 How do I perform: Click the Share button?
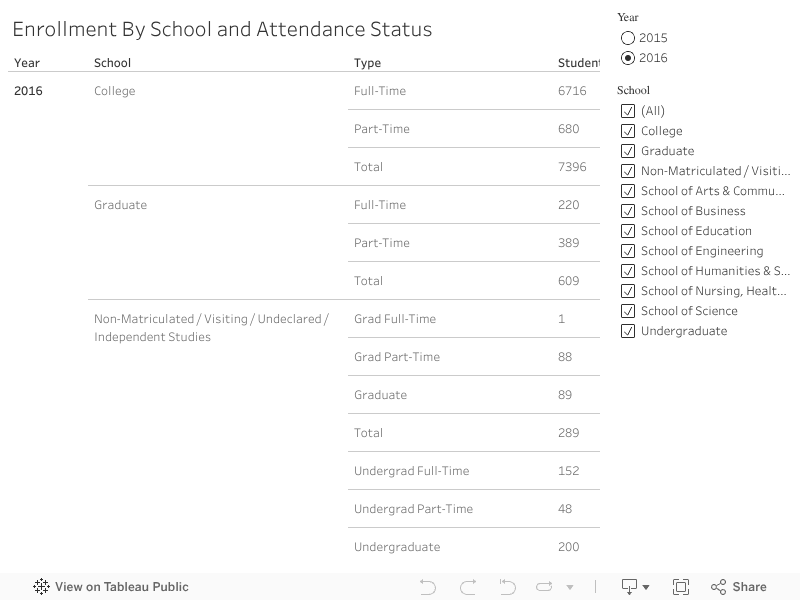coord(738,587)
